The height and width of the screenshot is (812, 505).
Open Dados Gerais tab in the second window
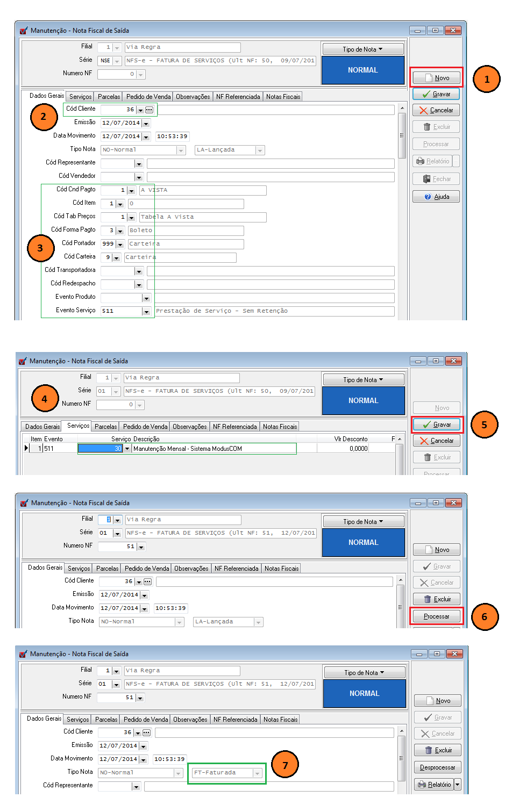click(x=42, y=427)
